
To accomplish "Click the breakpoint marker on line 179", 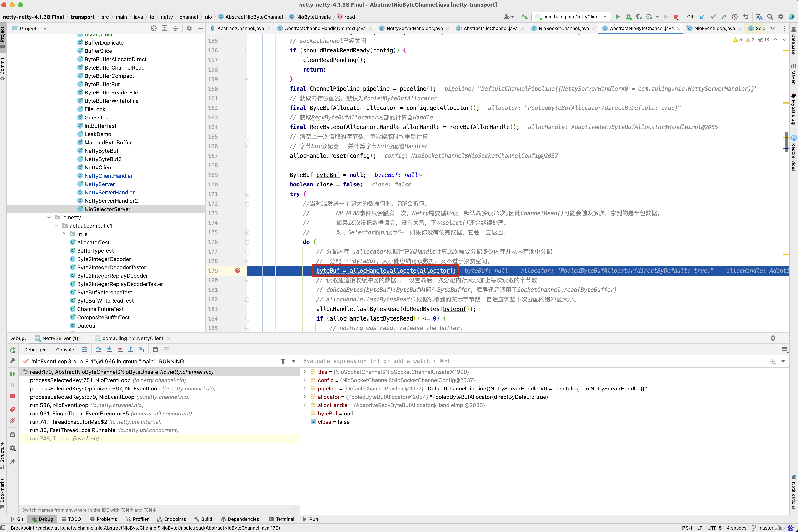I will 238,270.
